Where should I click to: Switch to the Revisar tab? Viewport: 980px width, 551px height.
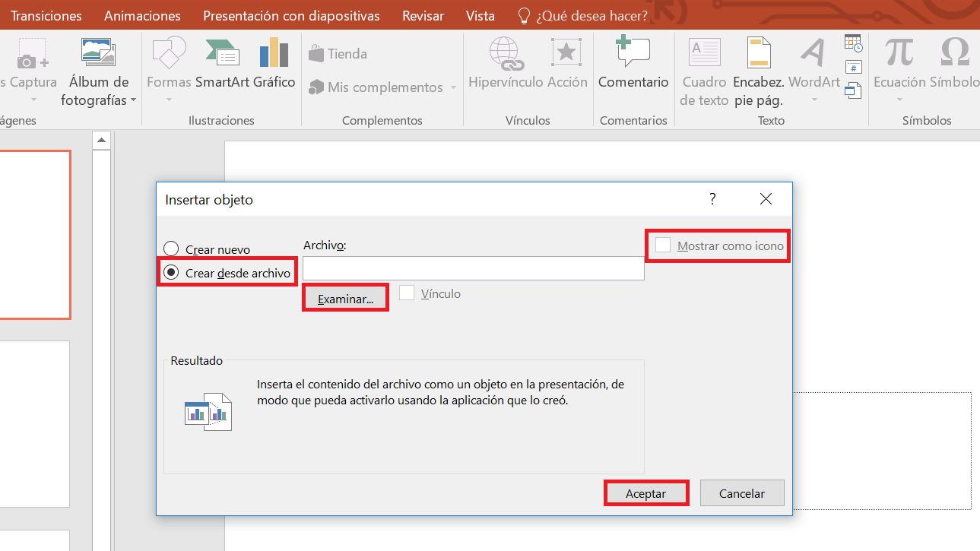[x=423, y=15]
